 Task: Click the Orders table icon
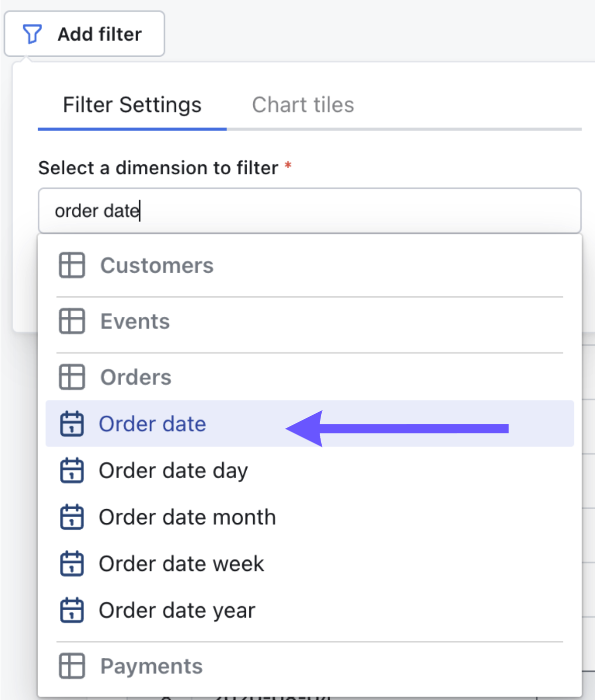tap(72, 377)
